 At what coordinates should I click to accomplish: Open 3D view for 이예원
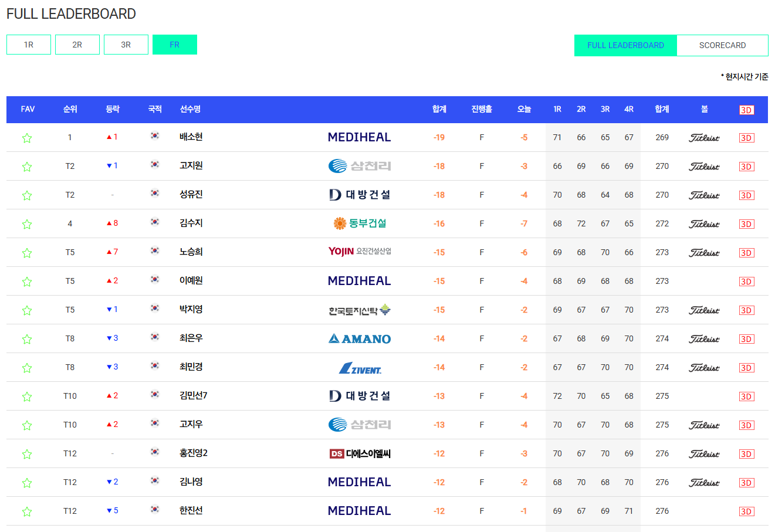tap(746, 282)
